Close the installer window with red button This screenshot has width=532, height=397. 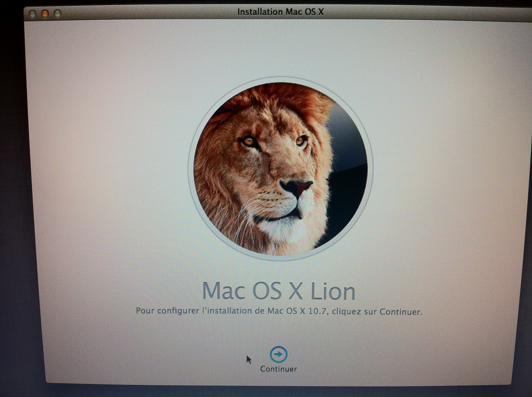45,14
